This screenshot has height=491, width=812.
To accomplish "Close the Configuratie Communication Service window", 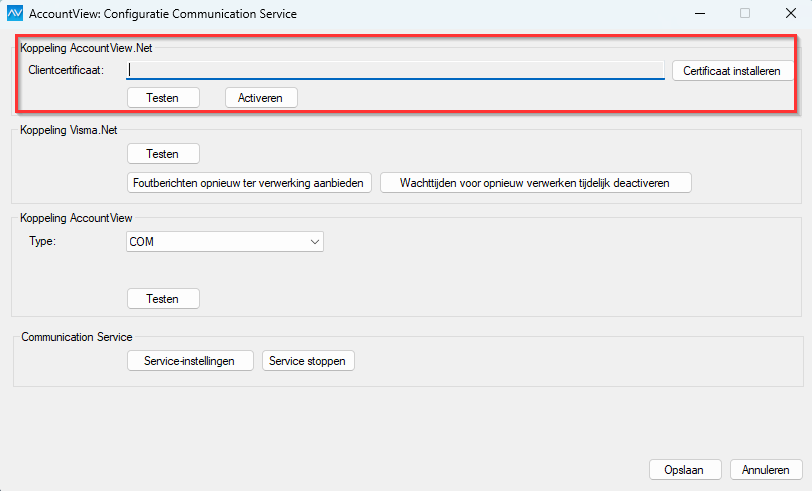I will pyautogui.click(x=790, y=13).
